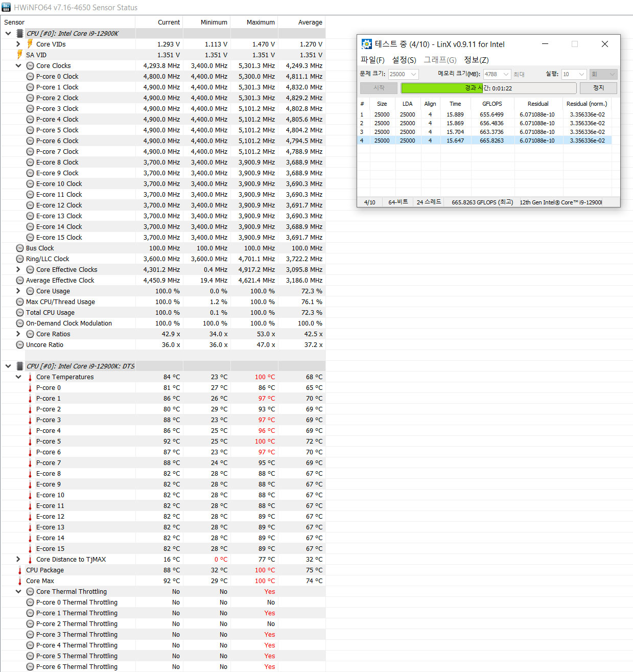Expand the Core VIDs row
Viewport: 633px width, 672px height.
click(x=18, y=44)
